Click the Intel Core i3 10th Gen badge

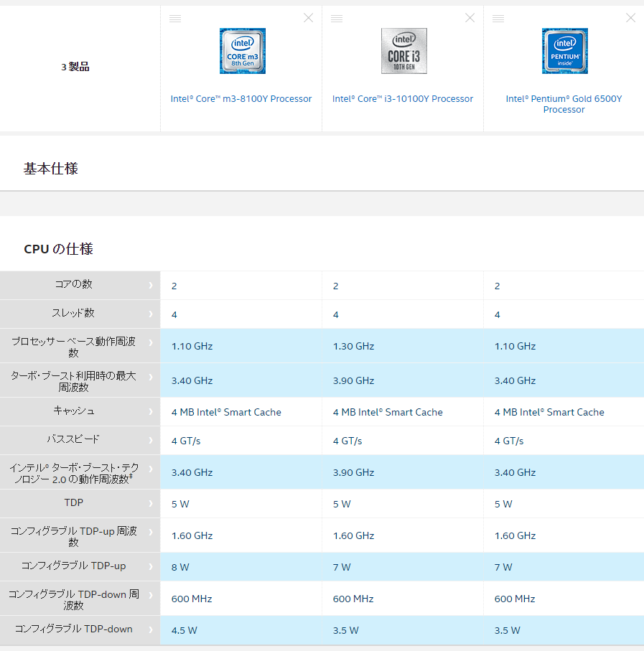(x=404, y=51)
